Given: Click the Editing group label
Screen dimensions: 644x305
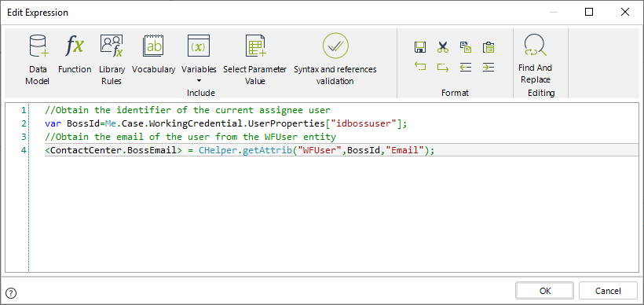Looking at the screenshot, I should pyautogui.click(x=541, y=93).
